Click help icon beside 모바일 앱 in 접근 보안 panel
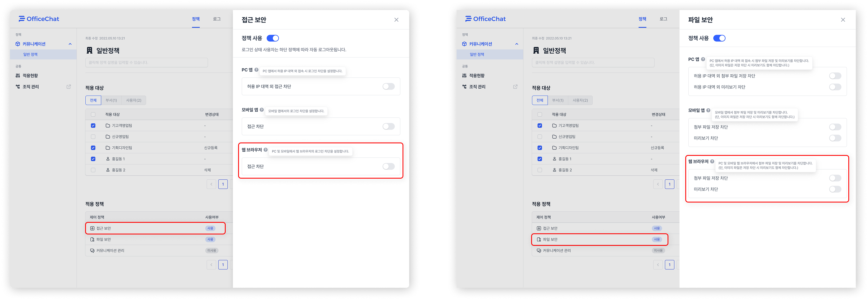Image resolution: width=868 pixels, height=300 pixels. pyautogui.click(x=262, y=110)
